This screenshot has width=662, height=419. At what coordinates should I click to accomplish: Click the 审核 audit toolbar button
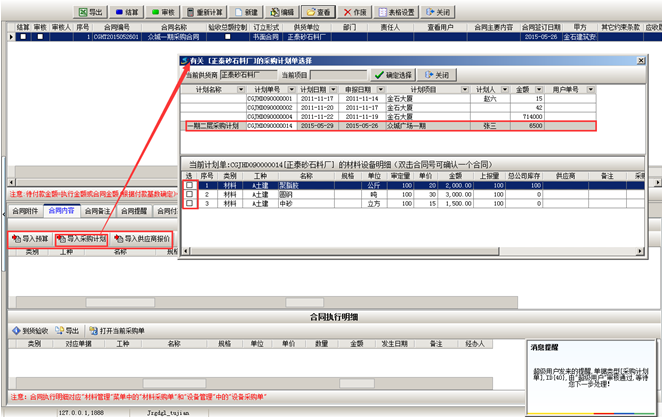click(166, 11)
